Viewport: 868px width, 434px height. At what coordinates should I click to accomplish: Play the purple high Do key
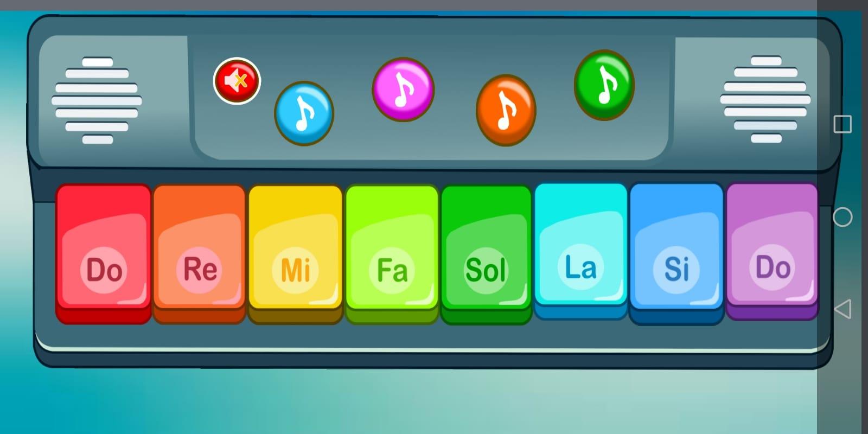click(x=772, y=251)
